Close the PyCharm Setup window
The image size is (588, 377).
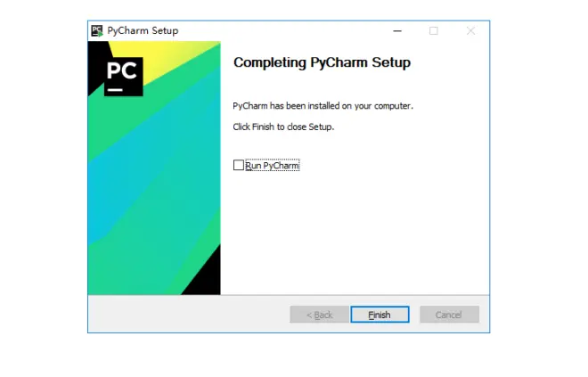(x=470, y=31)
